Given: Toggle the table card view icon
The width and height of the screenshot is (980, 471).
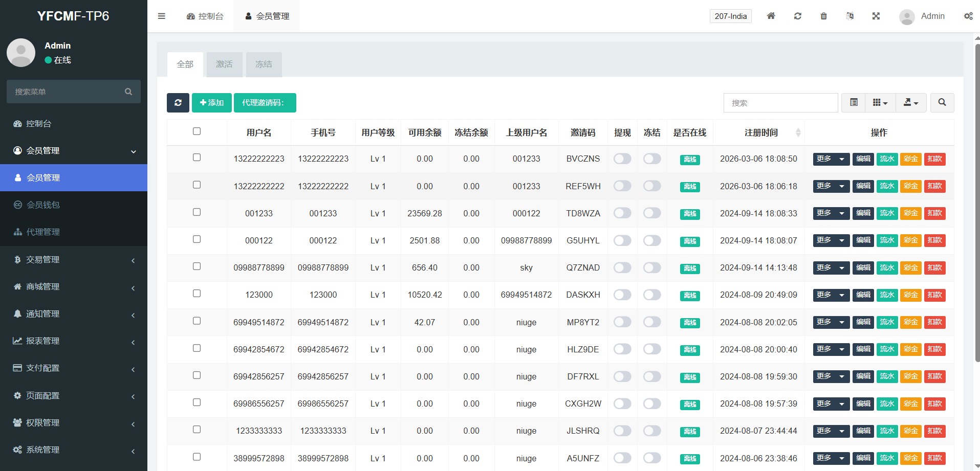Looking at the screenshot, I should point(854,103).
